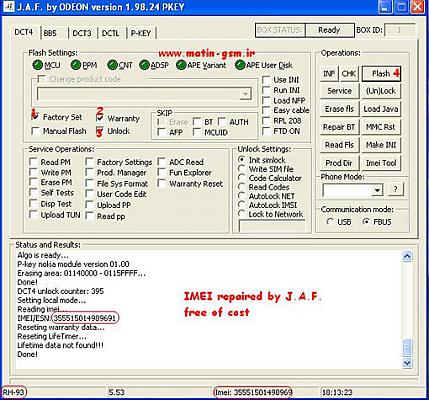429x400 pixels.
Task: Check the Factory Settings service option
Action: 89,162
